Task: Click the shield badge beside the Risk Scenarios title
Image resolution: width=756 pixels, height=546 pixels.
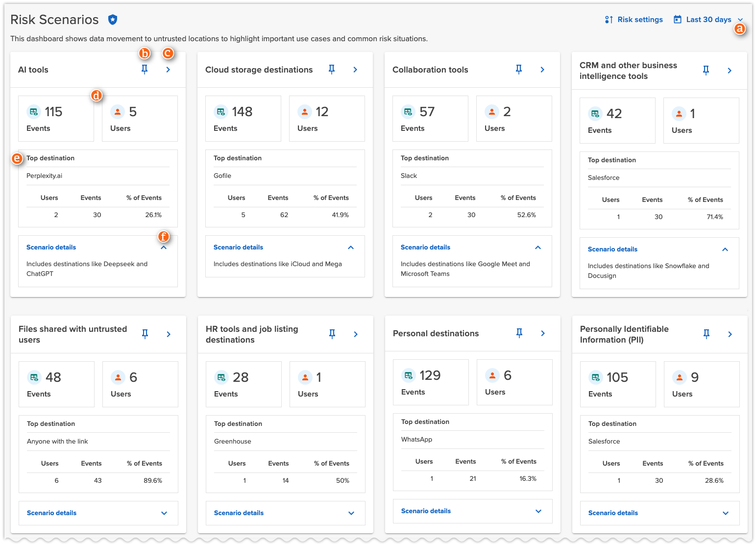Action: [x=113, y=20]
